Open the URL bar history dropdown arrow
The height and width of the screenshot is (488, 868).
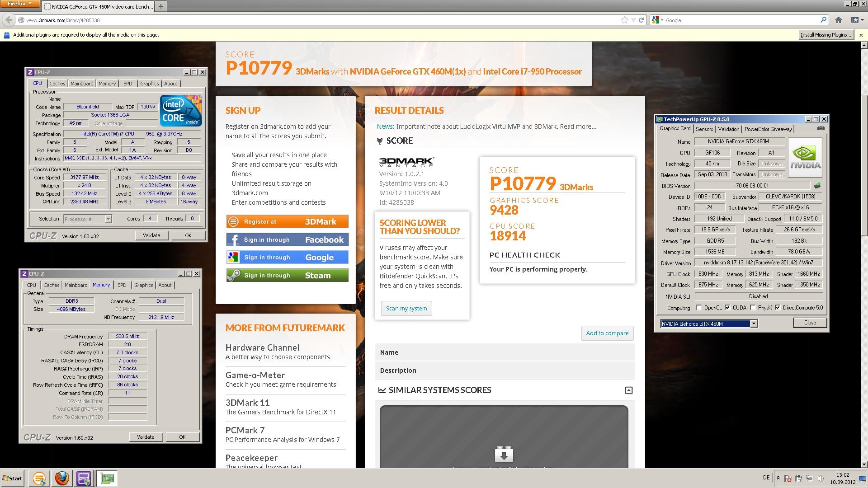633,20
